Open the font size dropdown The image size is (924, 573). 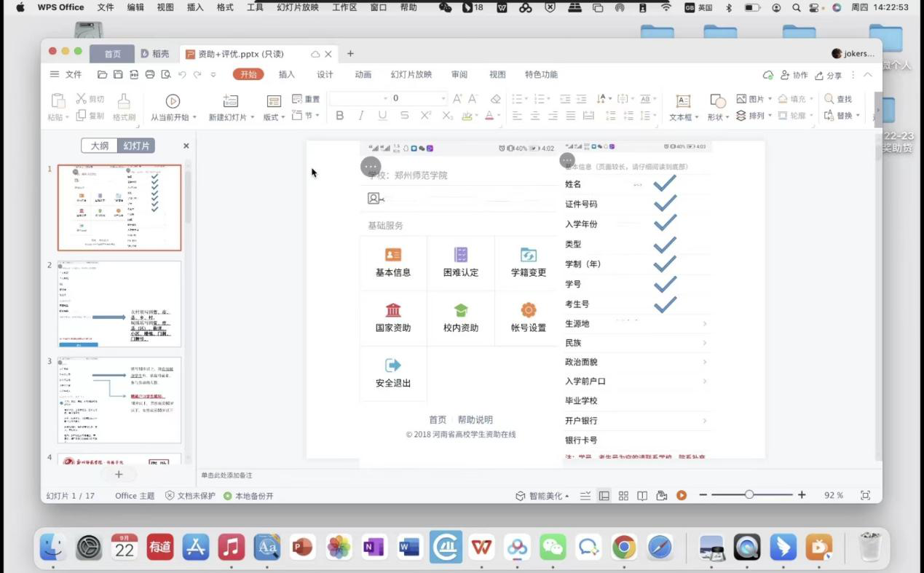tap(443, 98)
